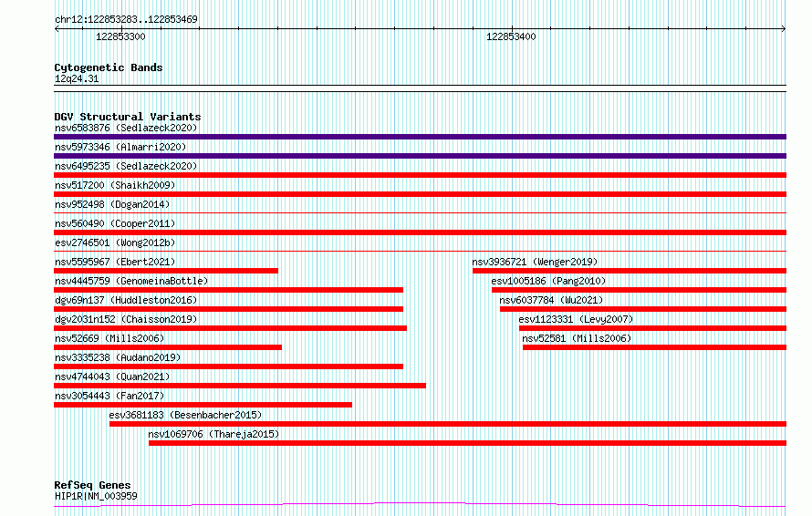
Task: Click the HIP1R|NM_003959 gene label
Action: click(x=96, y=496)
